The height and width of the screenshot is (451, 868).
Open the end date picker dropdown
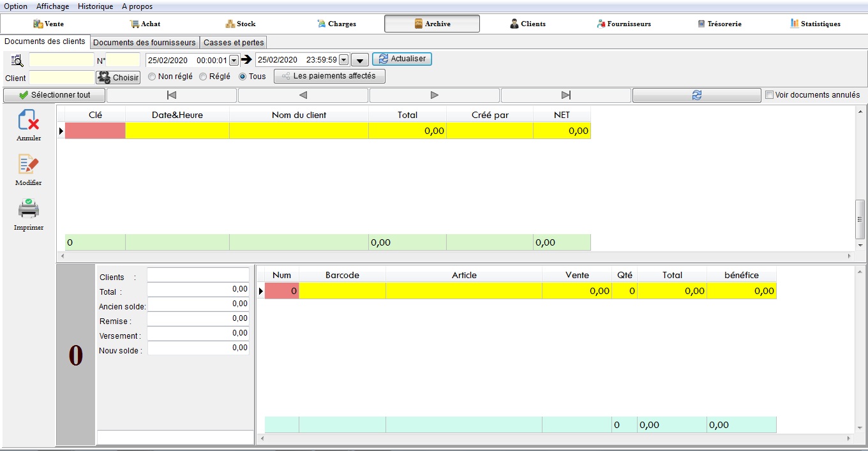click(x=343, y=60)
